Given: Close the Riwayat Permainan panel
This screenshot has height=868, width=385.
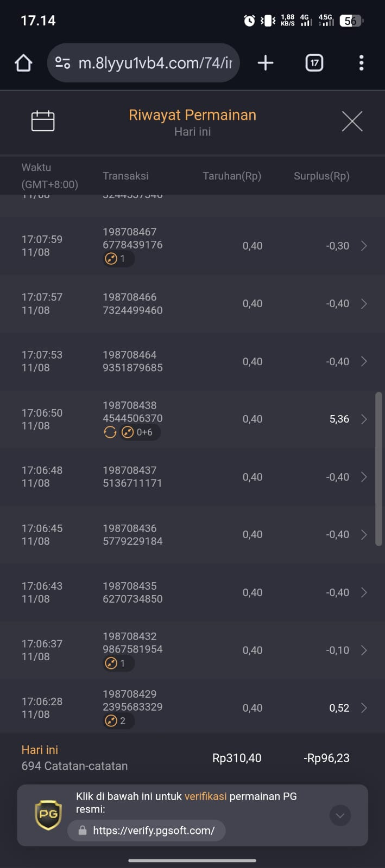Looking at the screenshot, I should coord(352,121).
